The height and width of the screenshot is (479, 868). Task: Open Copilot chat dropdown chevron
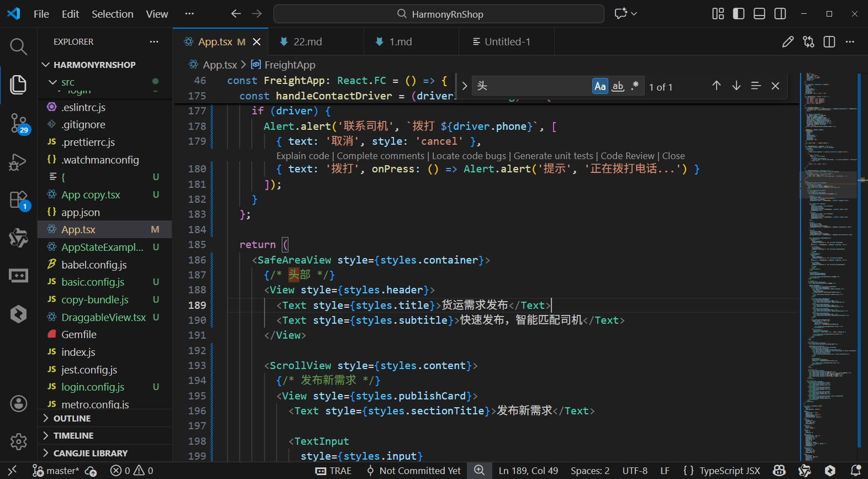tap(634, 14)
